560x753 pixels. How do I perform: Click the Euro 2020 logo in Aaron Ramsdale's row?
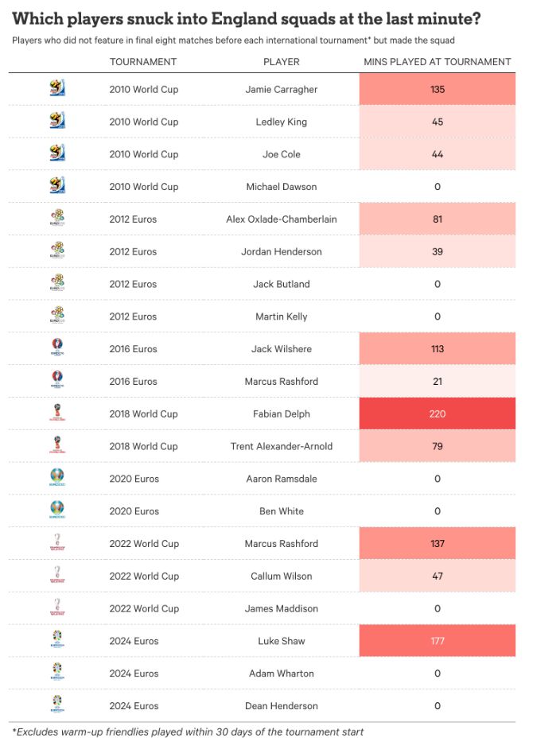(x=56, y=479)
